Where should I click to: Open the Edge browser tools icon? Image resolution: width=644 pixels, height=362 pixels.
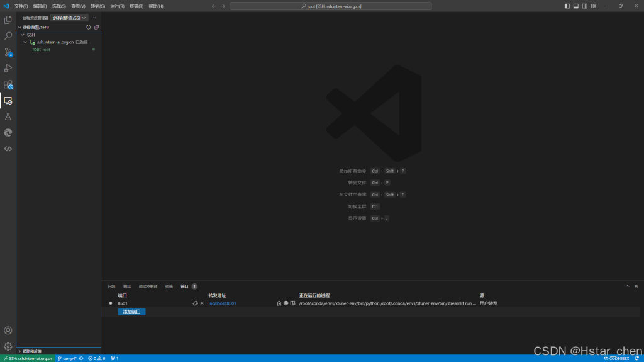(8, 132)
